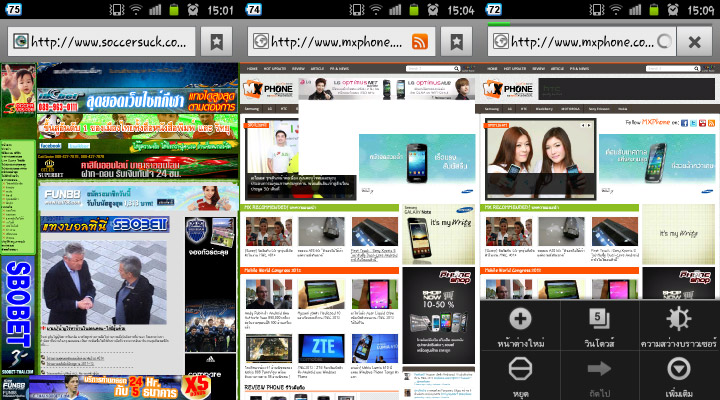
Task: Click the MX Phone logo on the 15:04 screen
Action: tap(268, 89)
